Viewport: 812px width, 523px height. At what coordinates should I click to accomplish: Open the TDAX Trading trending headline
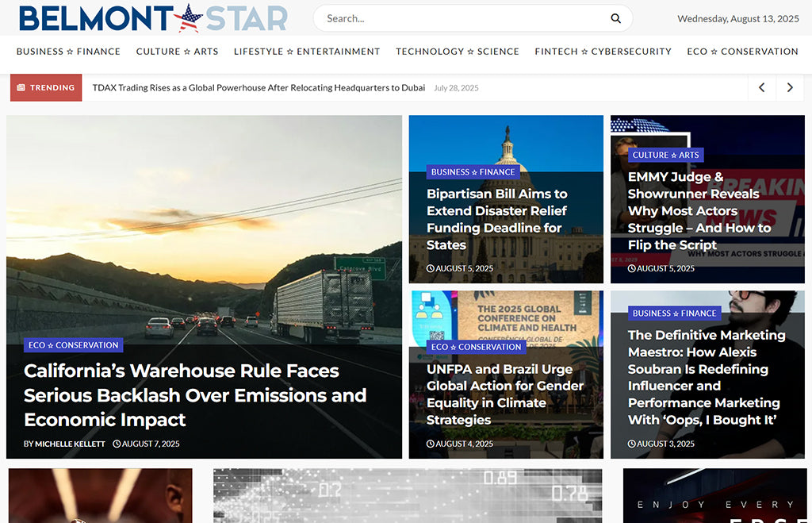pos(259,87)
